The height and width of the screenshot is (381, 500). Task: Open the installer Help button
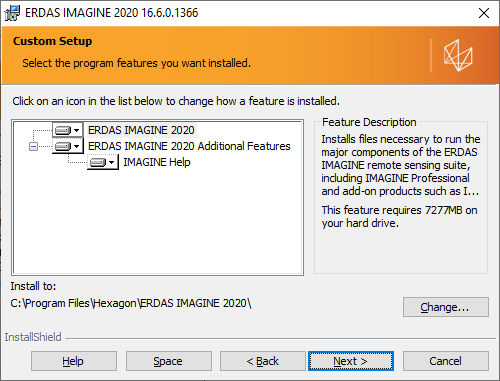[74, 361]
